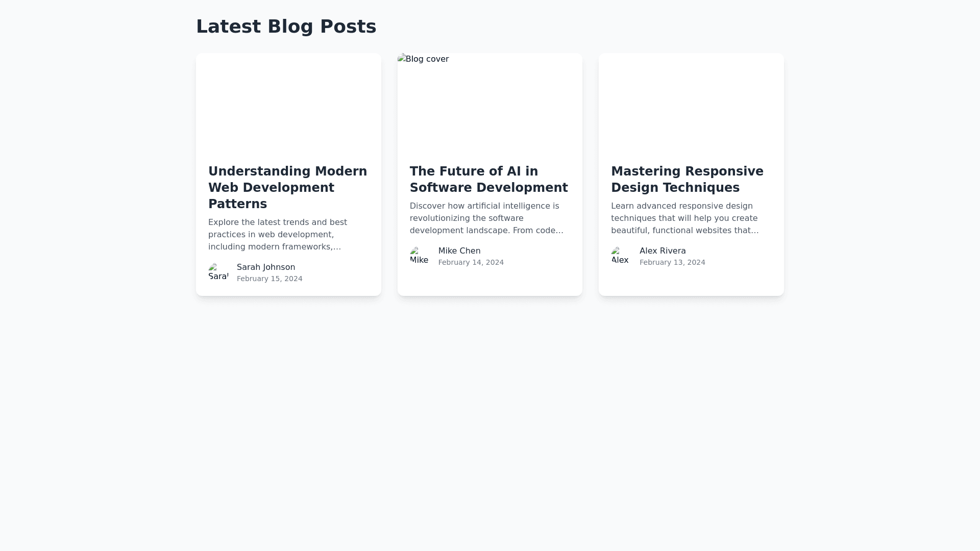This screenshot has width=980, height=551.
Task: Click the Sarah Johnson author name
Action: click(x=265, y=267)
